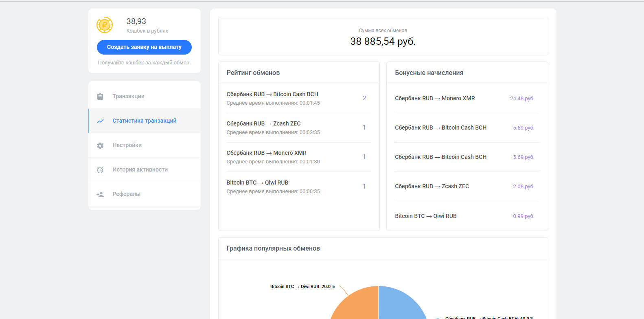The height and width of the screenshot is (319, 644).
Task: Click the line chart icon beside Статистика транзакций
Action: 100,121
